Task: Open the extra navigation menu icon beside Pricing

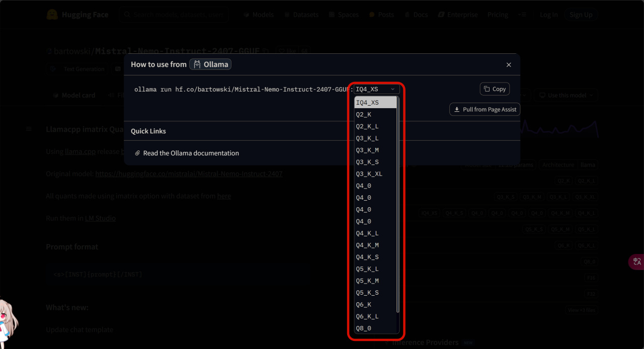Action: coord(523,15)
